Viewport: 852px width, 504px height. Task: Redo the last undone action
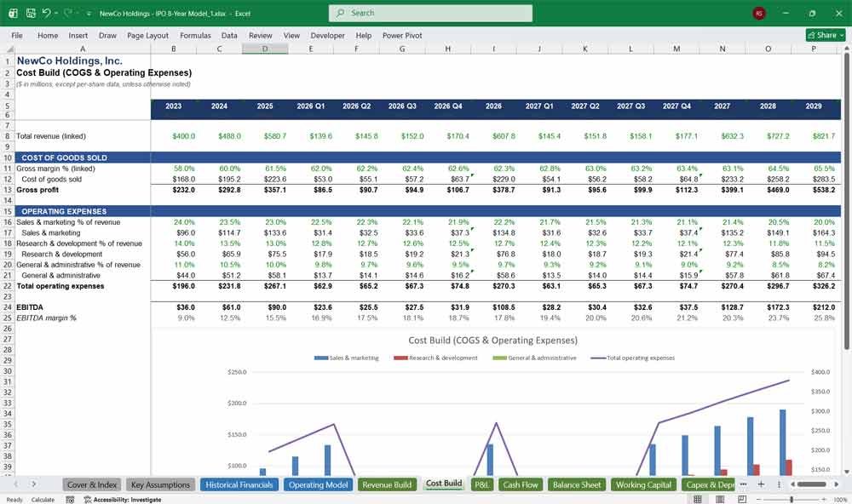click(68, 13)
